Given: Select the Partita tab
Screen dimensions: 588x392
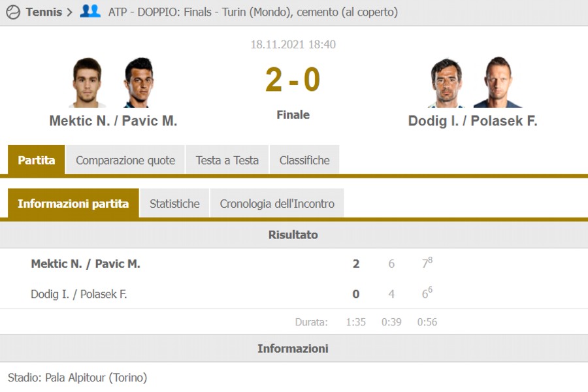Looking at the screenshot, I should click(37, 160).
